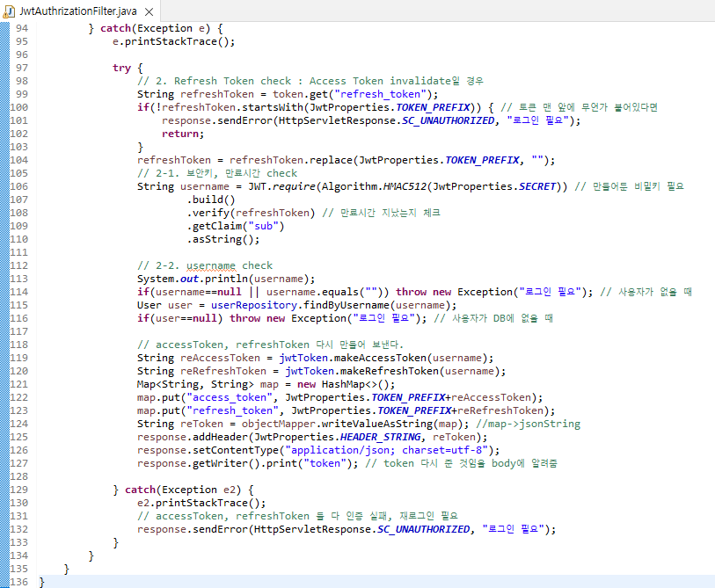Click the '"access_token"' string on line 122

pos(230,398)
